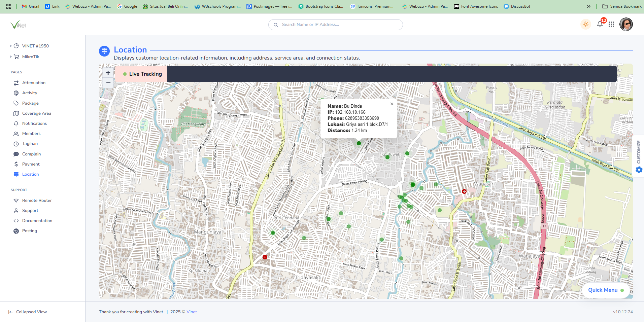Screen dimensions: 644x322
Task: Click the VINET #1950 dashboard icon
Action: click(x=16, y=46)
